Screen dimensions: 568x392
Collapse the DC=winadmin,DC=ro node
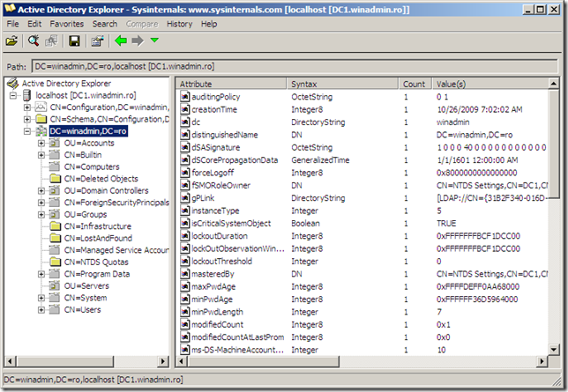coord(27,131)
